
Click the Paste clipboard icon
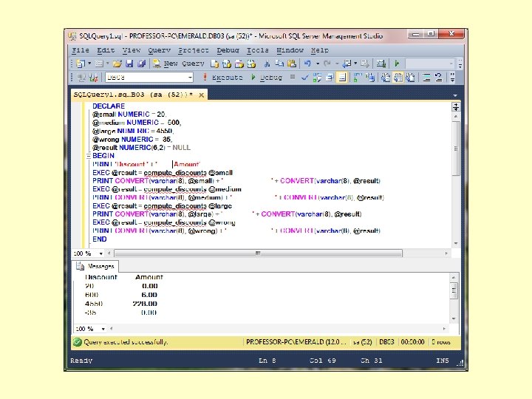(291, 64)
